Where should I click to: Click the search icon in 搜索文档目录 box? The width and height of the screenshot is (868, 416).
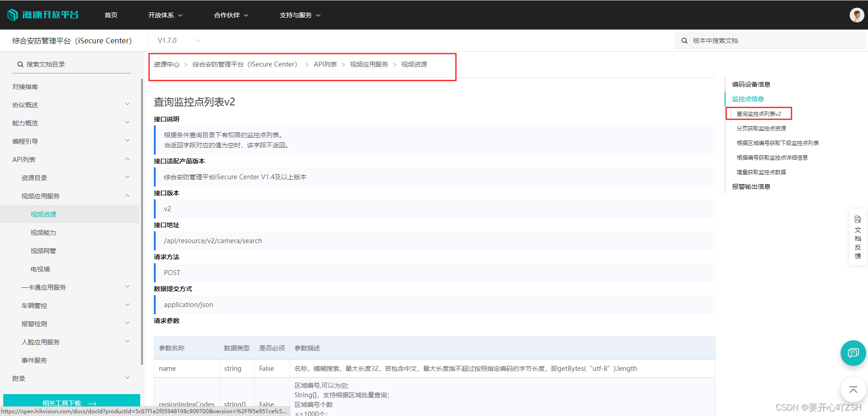(x=20, y=64)
